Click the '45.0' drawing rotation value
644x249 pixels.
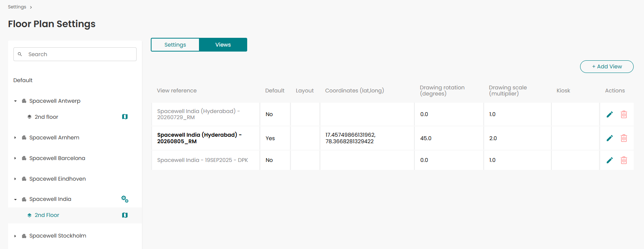click(426, 138)
